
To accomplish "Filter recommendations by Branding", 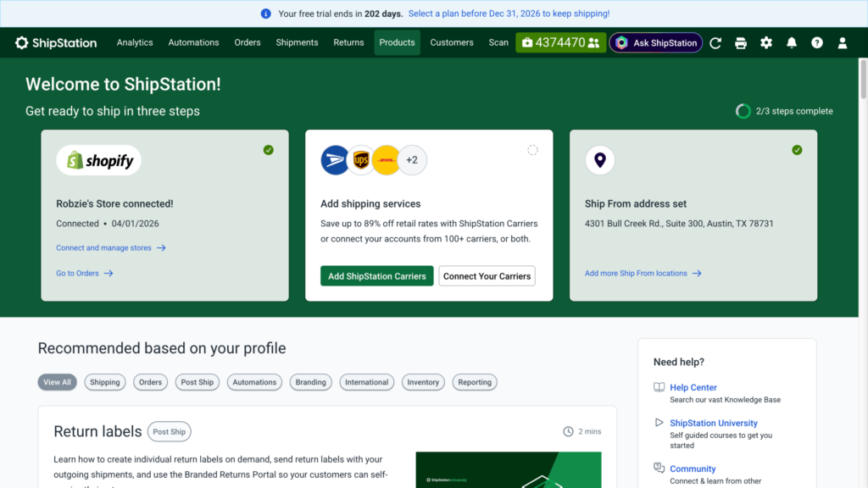I will point(310,382).
